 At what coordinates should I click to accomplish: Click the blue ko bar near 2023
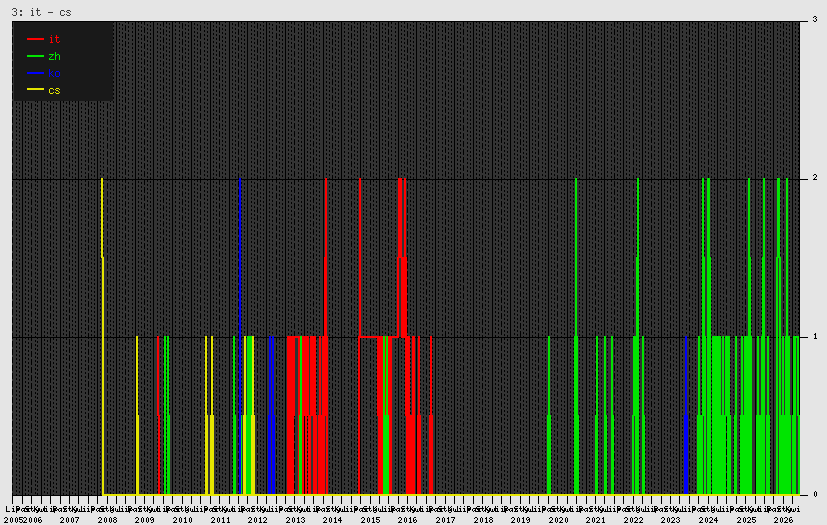coord(686,415)
